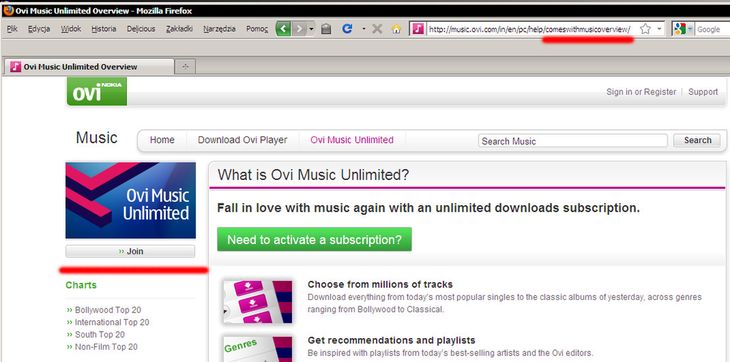
Task: Click the stop loading X icon
Action: 378,29
